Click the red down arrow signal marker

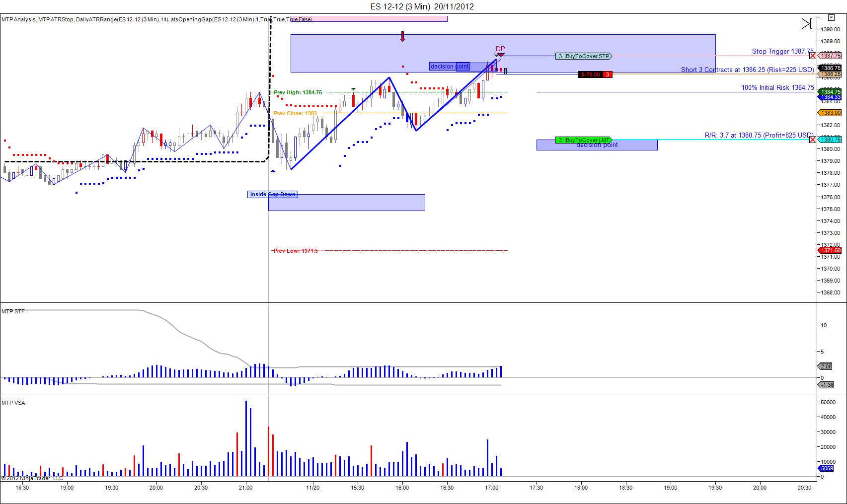(x=402, y=36)
